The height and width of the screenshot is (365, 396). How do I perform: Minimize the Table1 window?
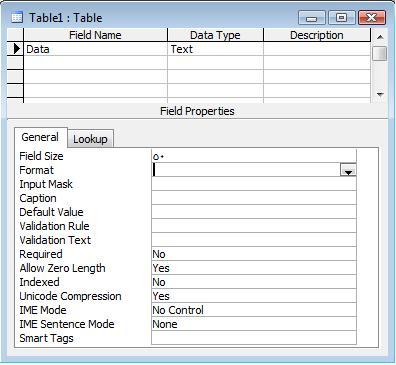point(311,17)
